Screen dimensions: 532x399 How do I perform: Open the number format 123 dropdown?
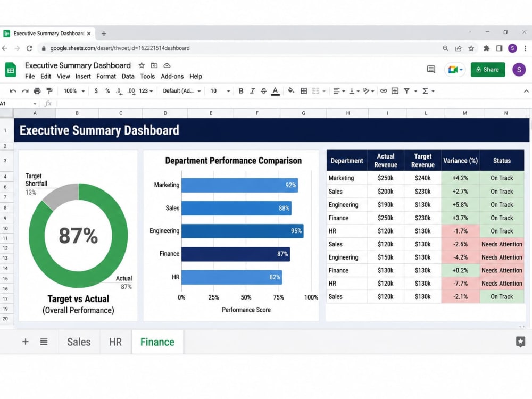coord(146,91)
